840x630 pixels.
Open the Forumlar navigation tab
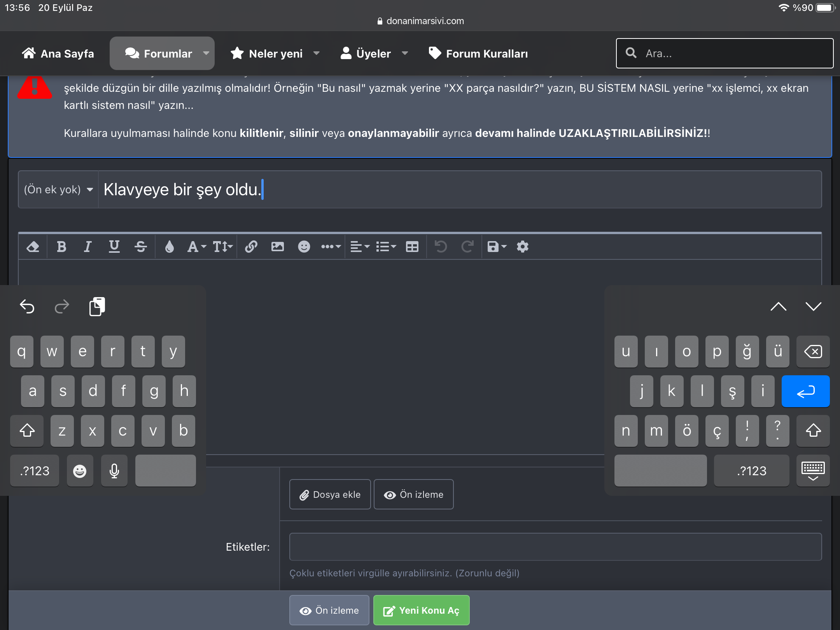point(162,54)
